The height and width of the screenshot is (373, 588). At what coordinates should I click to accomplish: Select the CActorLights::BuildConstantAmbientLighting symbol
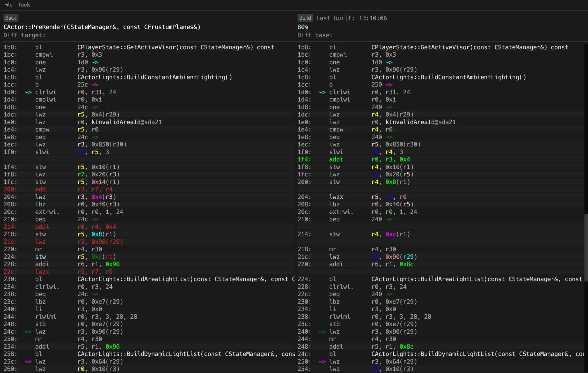pyautogui.click(x=154, y=77)
